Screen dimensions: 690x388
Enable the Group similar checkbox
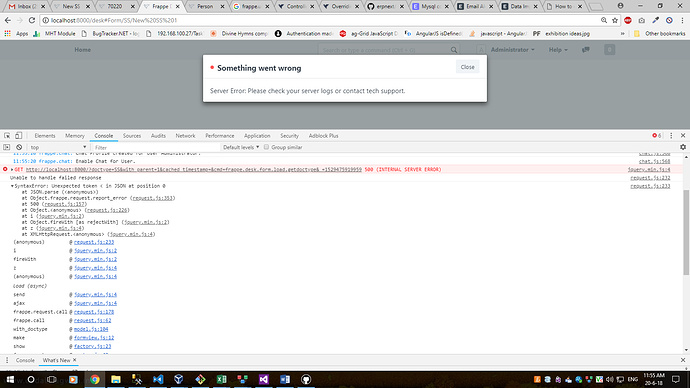point(266,147)
